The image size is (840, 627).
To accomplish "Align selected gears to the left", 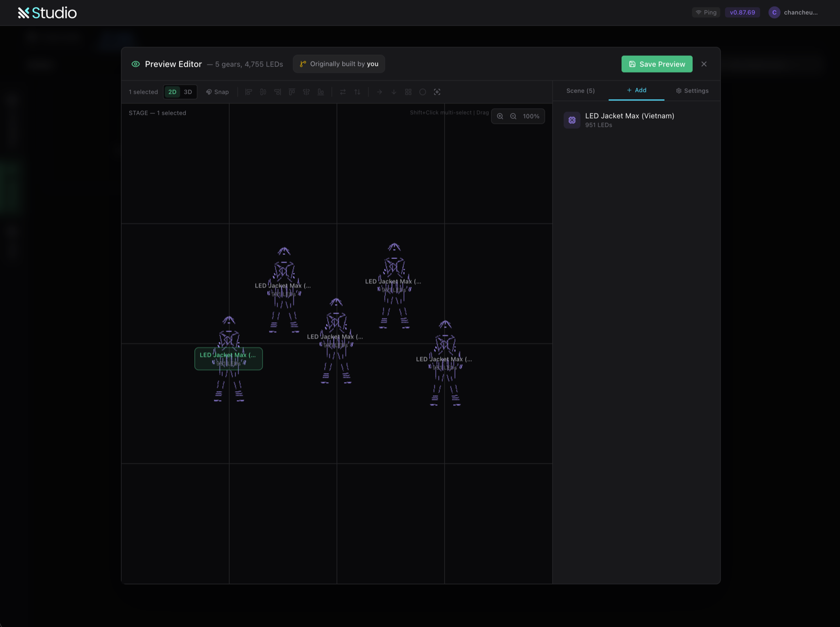I will click(249, 92).
